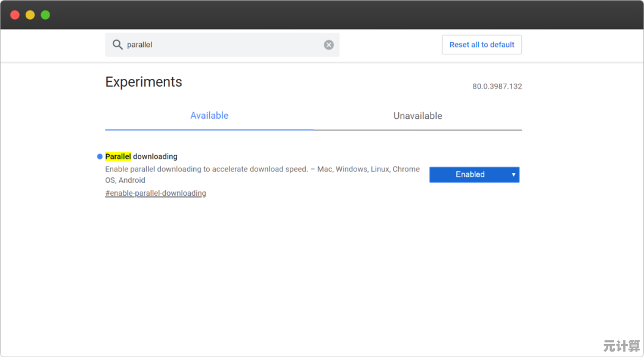Maximize the window with the green button
Viewport: 644px width, 357px height.
45,15
